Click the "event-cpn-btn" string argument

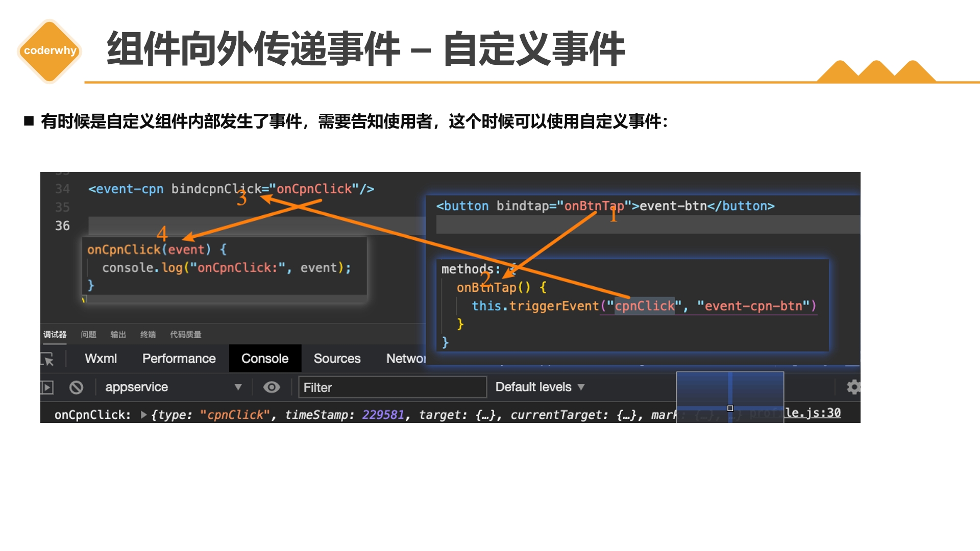point(753,306)
